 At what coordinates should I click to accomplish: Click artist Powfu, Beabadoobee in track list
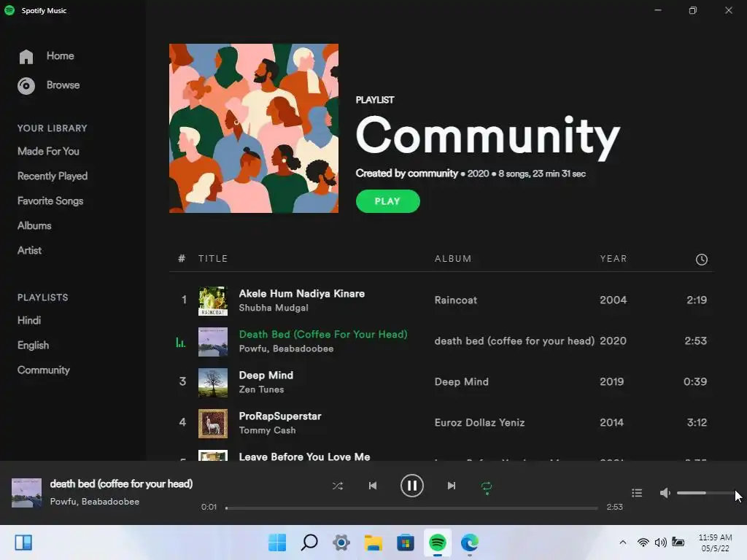pyautogui.click(x=286, y=349)
